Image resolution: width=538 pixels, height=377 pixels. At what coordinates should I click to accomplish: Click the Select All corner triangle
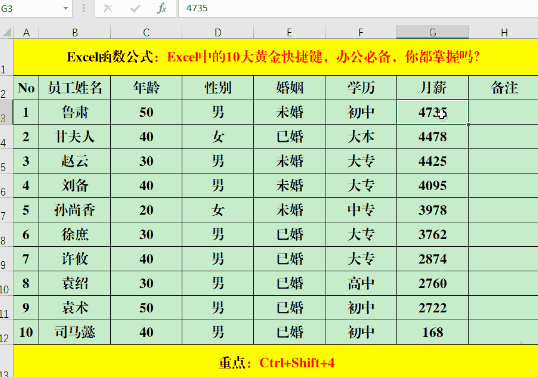(7, 33)
